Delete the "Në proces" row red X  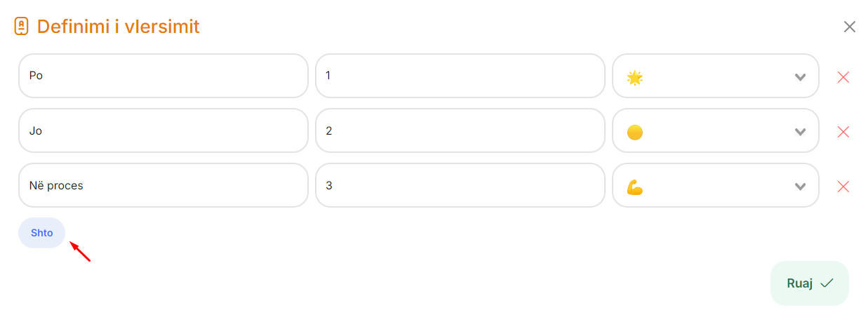843,187
